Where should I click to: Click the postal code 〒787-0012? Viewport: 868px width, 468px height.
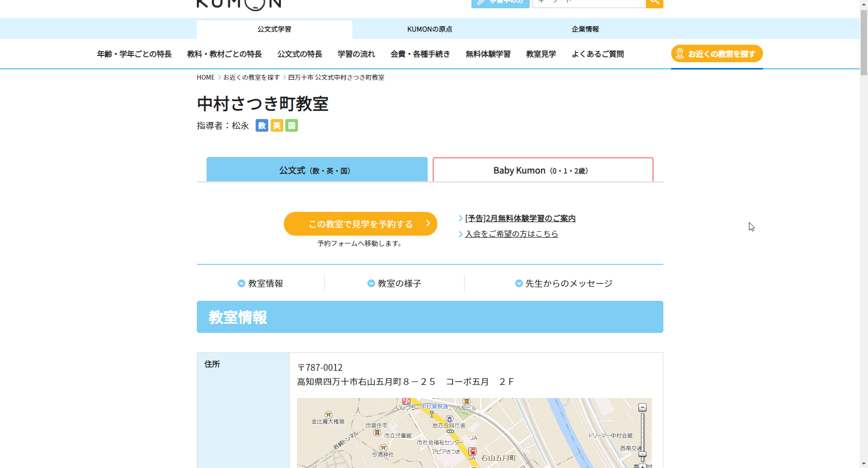pyautogui.click(x=320, y=368)
